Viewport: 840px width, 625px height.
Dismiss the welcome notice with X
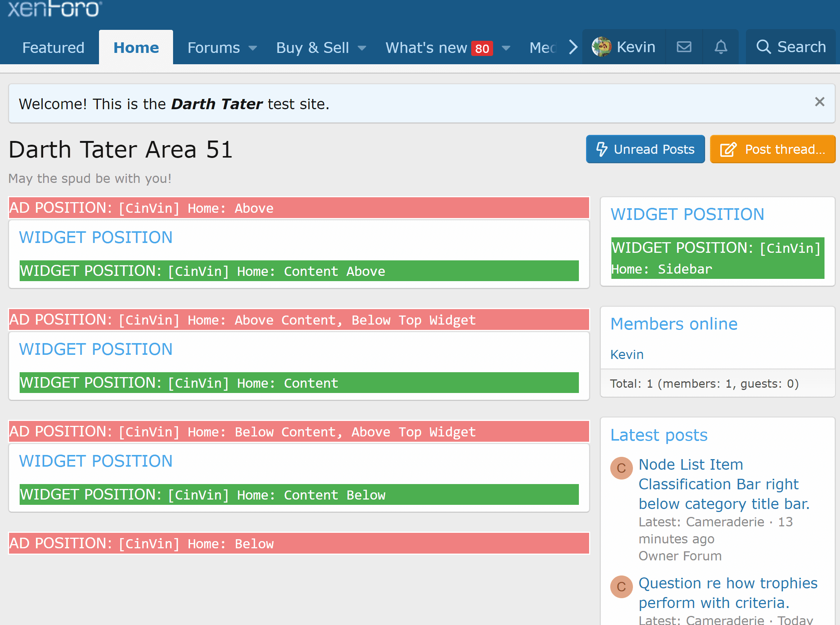tap(819, 102)
